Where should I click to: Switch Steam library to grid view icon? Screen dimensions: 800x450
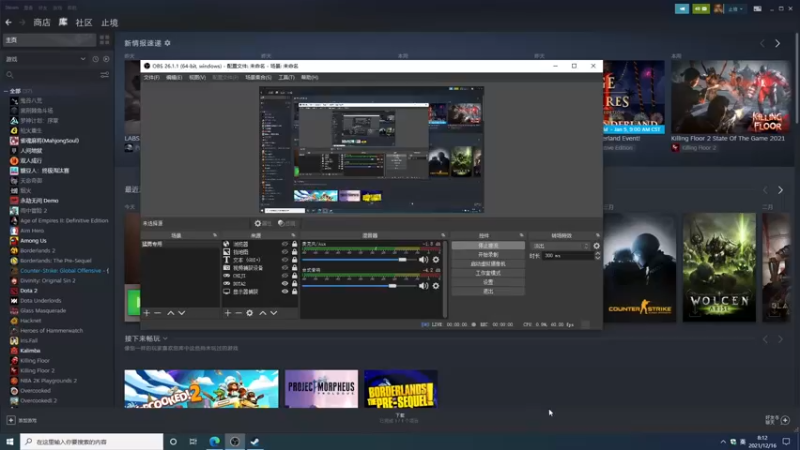(x=105, y=40)
